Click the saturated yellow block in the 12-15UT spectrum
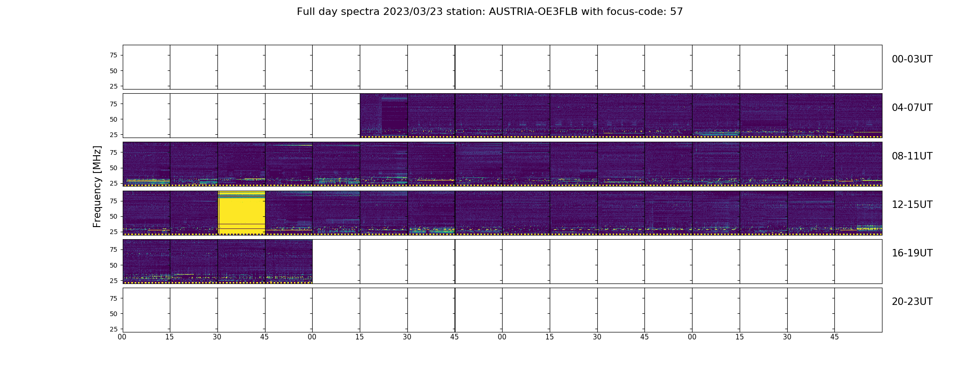The width and height of the screenshot is (980, 373). [242, 213]
